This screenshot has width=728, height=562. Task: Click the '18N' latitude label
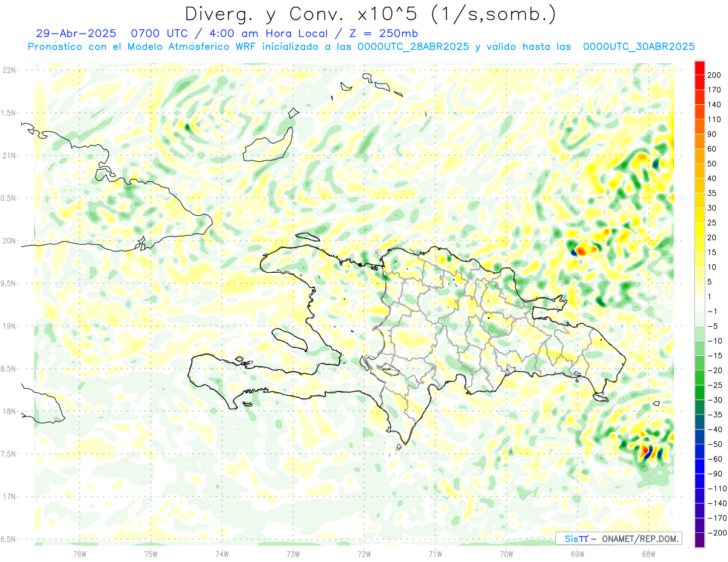point(8,411)
